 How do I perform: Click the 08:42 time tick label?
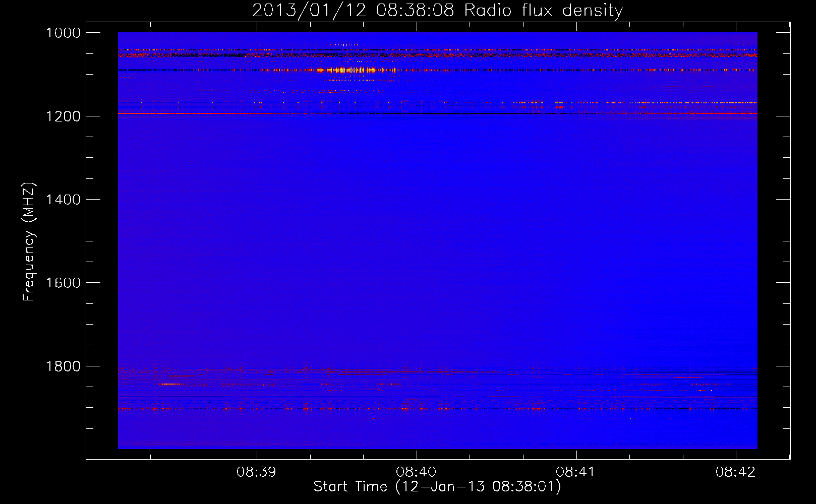click(x=736, y=472)
